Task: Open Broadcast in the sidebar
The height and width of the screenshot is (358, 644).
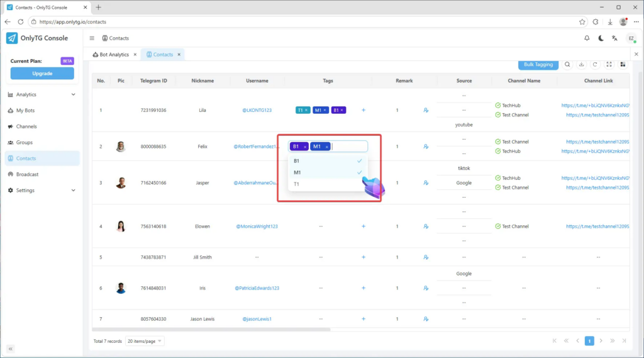Action: pos(27,174)
